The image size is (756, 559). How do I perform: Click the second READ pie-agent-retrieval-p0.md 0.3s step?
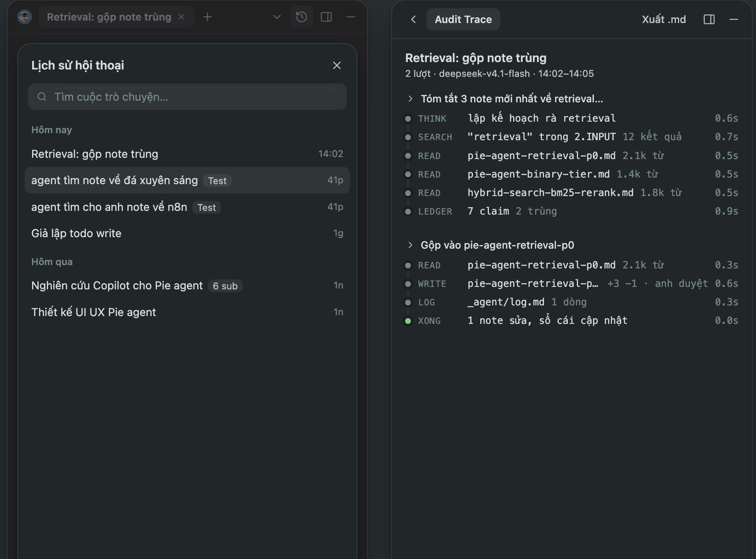tap(572, 265)
